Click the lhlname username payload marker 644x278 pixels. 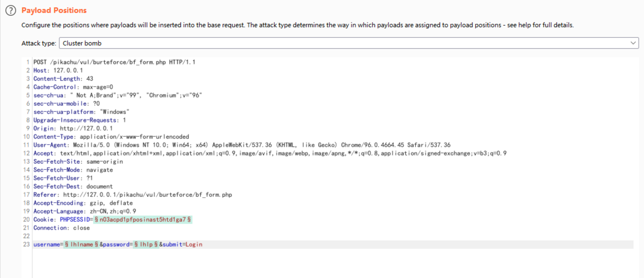point(82,244)
